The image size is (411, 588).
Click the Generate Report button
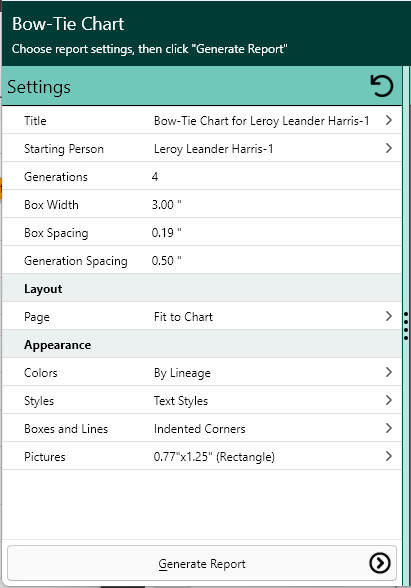click(202, 563)
